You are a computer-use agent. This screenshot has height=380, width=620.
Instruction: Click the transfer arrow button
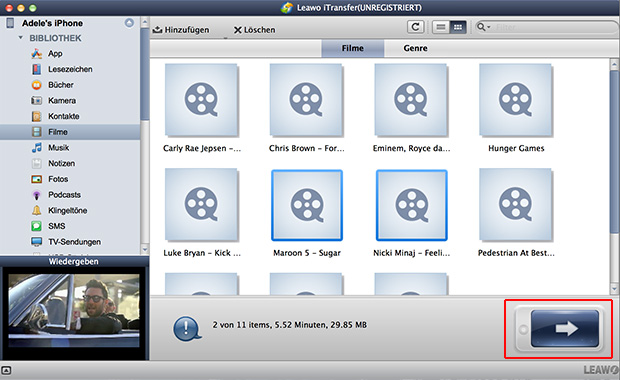tap(565, 329)
